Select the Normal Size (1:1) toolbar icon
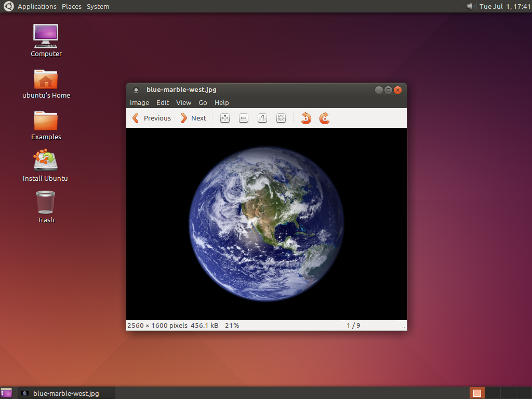Viewport: 532px width, 399px height. 262,118
